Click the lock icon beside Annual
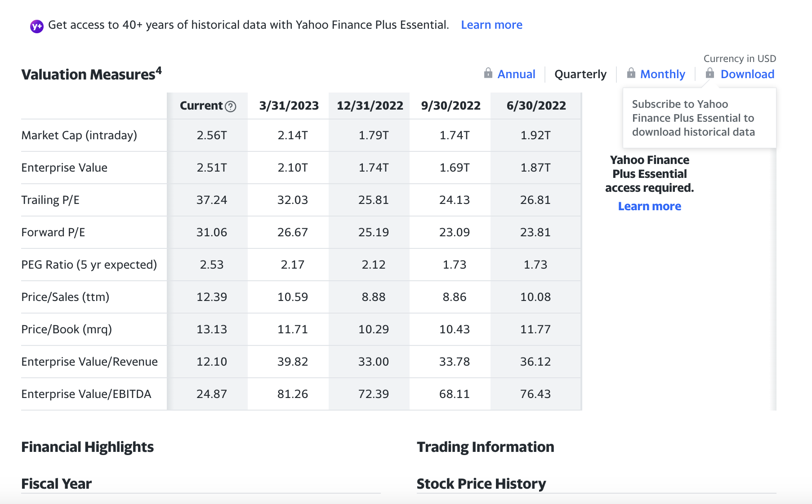This screenshot has width=812, height=504. (x=488, y=74)
